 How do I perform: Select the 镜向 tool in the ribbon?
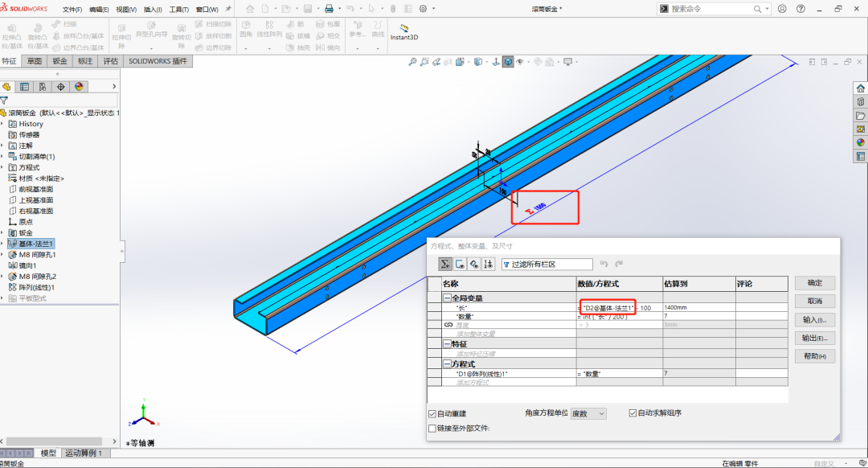tap(336, 47)
